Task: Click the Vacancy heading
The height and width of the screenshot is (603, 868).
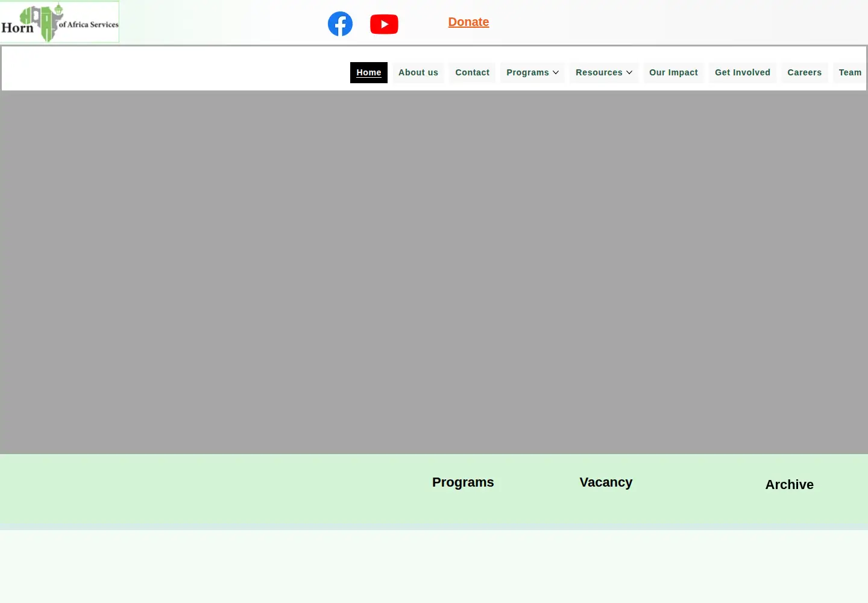Action: pos(606,482)
